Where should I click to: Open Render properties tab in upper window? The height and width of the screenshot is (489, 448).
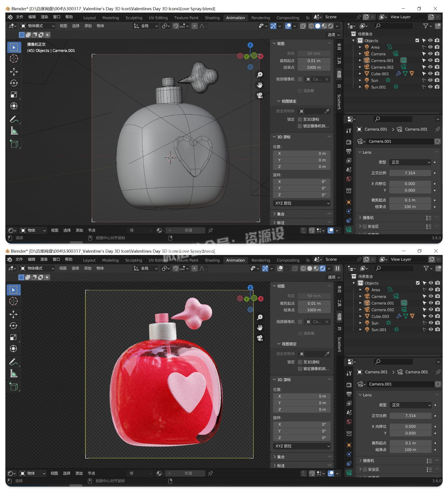349,142
